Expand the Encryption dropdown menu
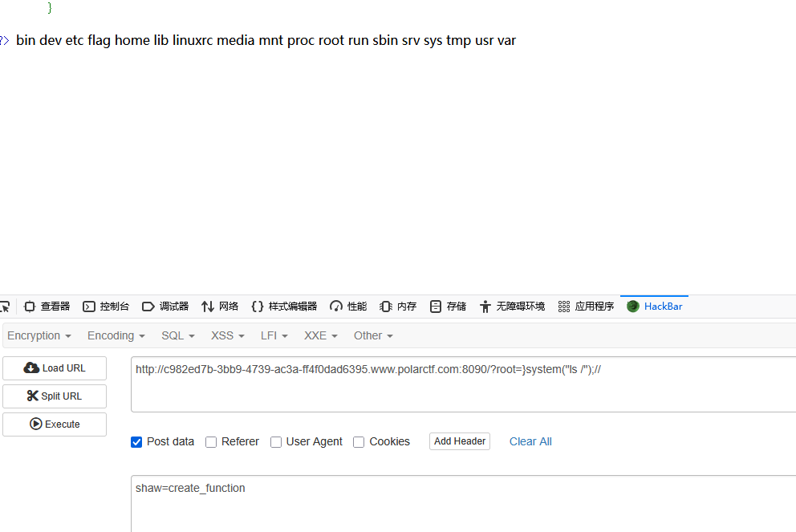This screenshot has width=796, height=532. [39, 335]
